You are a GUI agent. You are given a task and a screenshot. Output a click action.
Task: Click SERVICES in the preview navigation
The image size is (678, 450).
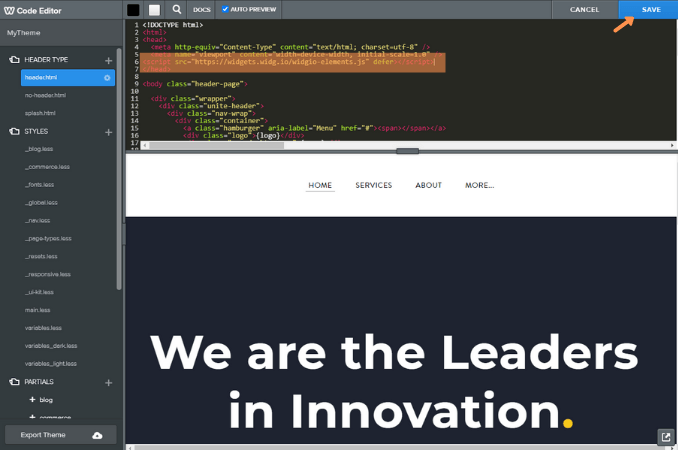[x=374, y=185]
